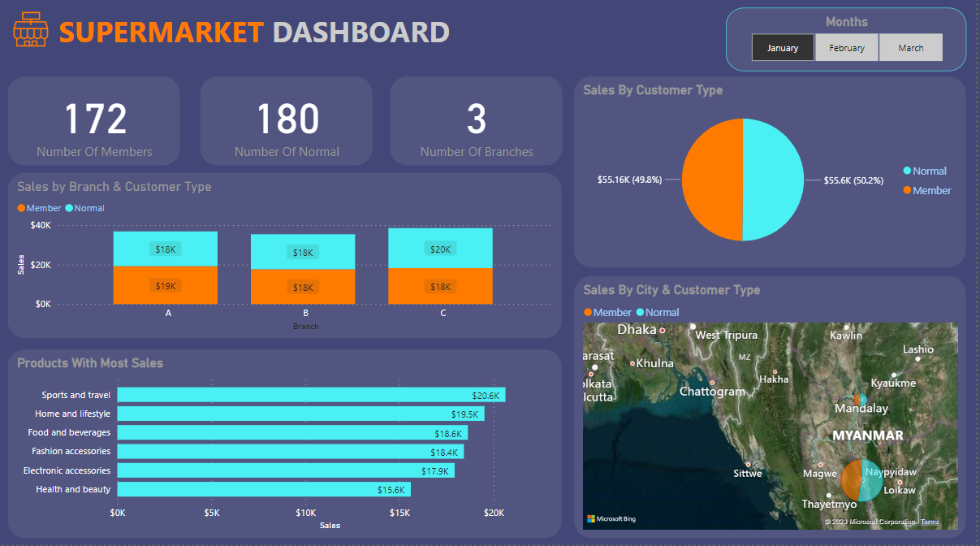Select the January month filter
980x546 pixels.
click(782, 47)
